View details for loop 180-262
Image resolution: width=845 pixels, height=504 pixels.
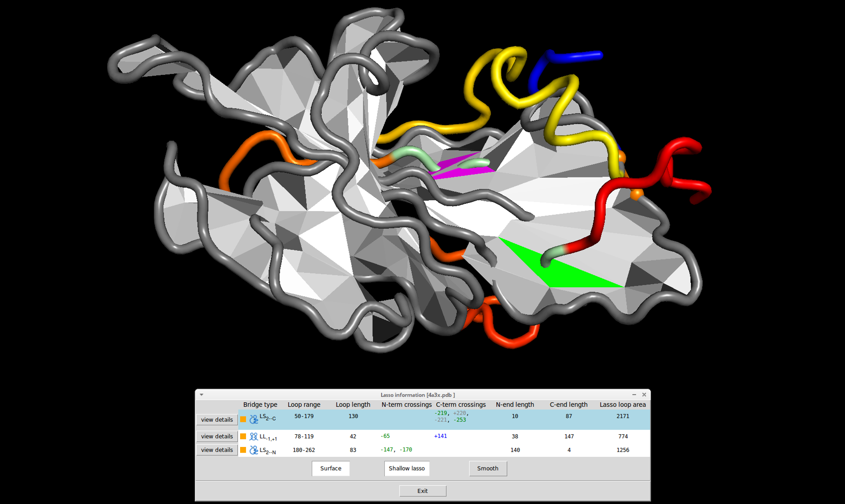click(x=217, y=450)
